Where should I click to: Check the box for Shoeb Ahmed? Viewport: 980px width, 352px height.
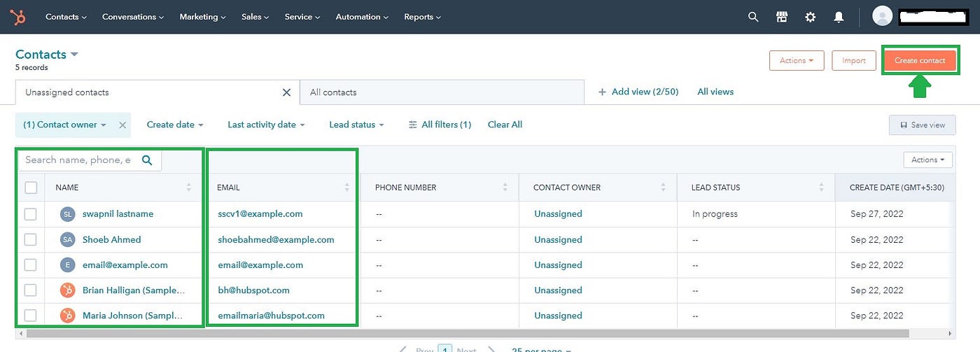click(31, 239)
